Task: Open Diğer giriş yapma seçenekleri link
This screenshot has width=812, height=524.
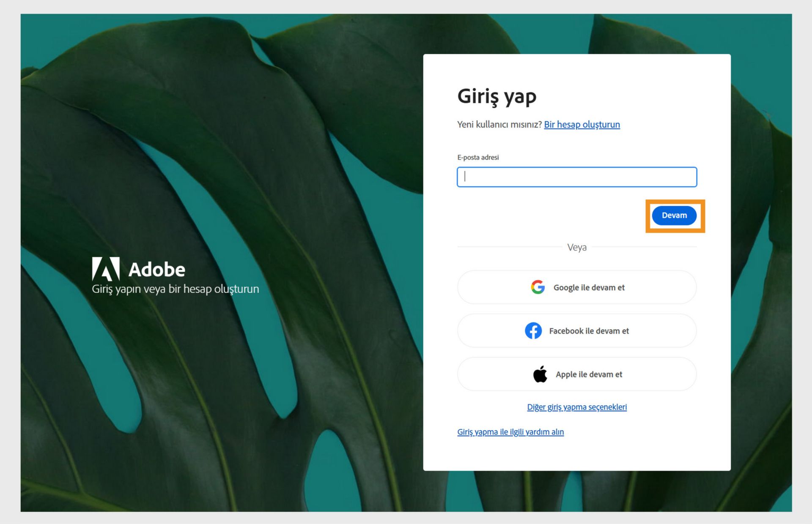Action: (576, 407)
